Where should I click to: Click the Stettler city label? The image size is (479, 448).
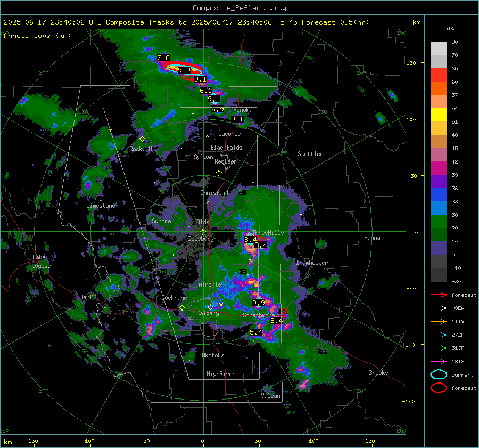(x=310, y=154)
